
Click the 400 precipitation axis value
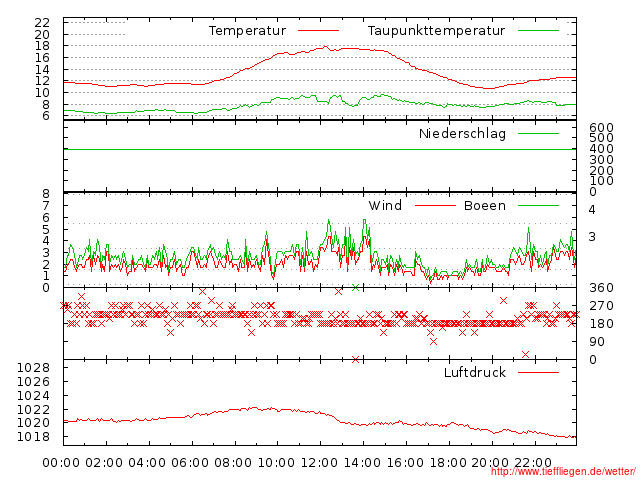click(601, 149)
